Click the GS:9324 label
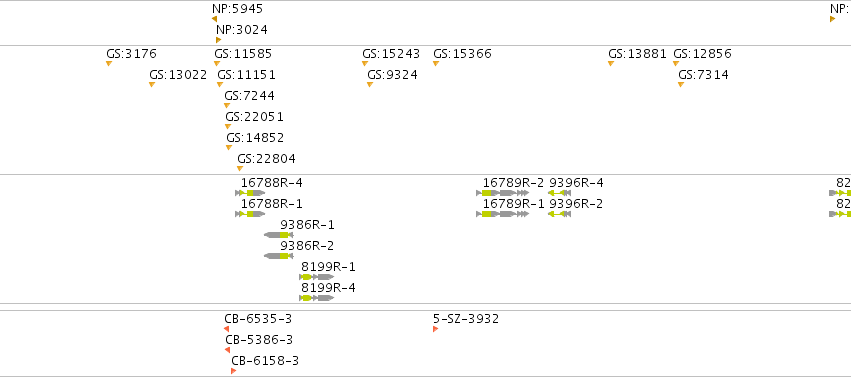Viewport: 851px width, 377px height. (392, 75)
